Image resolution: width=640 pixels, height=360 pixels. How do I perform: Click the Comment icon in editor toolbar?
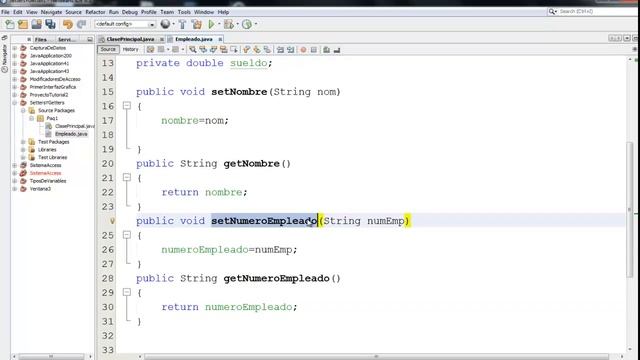click(x=327, y=50)
